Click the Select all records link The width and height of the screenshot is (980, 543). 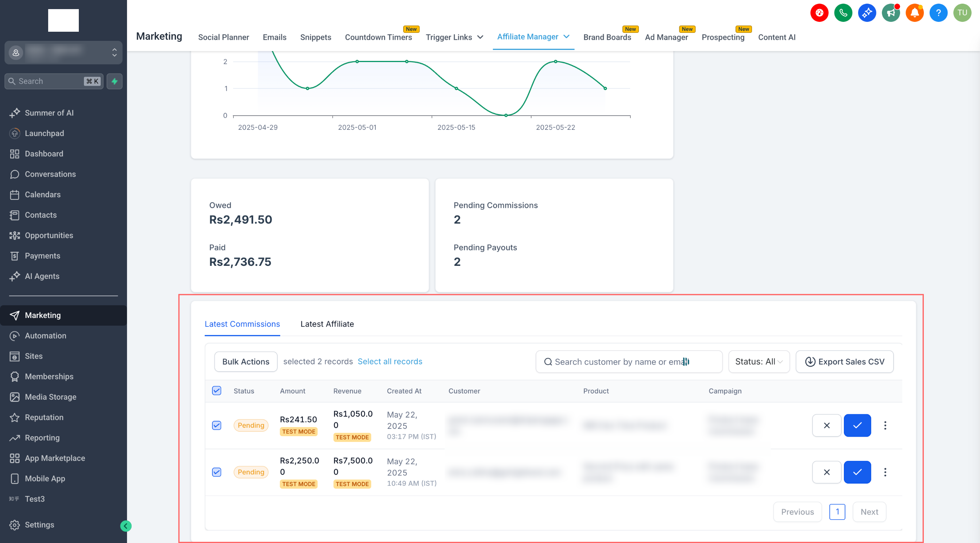[390, 361]
